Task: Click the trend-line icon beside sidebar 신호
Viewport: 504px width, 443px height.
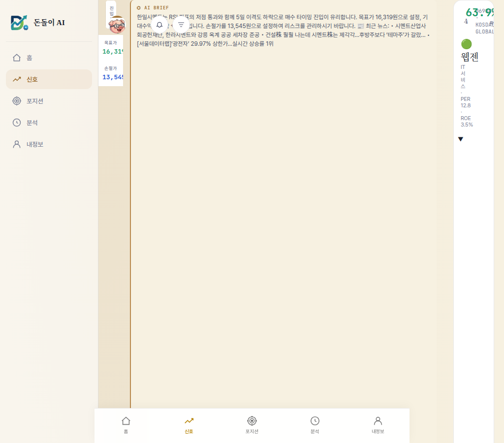Action: point(17,79)
